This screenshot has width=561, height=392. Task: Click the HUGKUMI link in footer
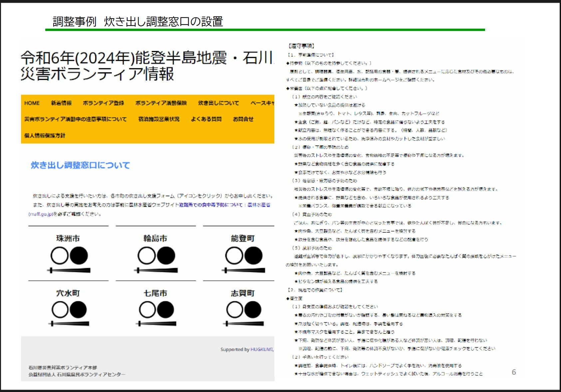pos(261,349)
